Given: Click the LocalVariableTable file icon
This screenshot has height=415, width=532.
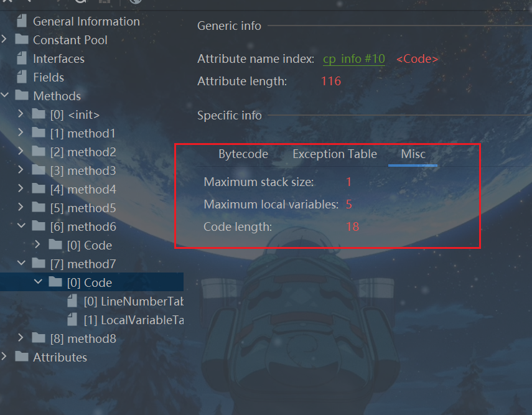Looking at the screenshot, I should (x=73, y=320).
